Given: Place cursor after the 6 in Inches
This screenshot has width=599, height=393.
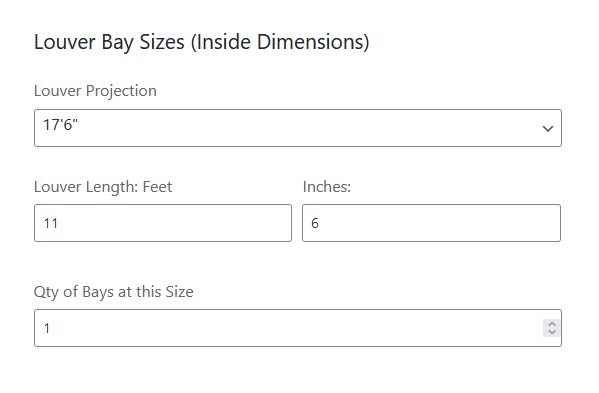Looking at the screenshot, I should coord(319,223).
